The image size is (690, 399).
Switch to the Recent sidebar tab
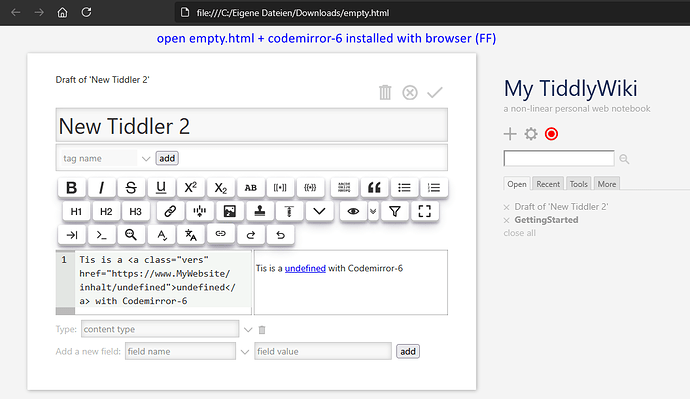coord(548,184)
